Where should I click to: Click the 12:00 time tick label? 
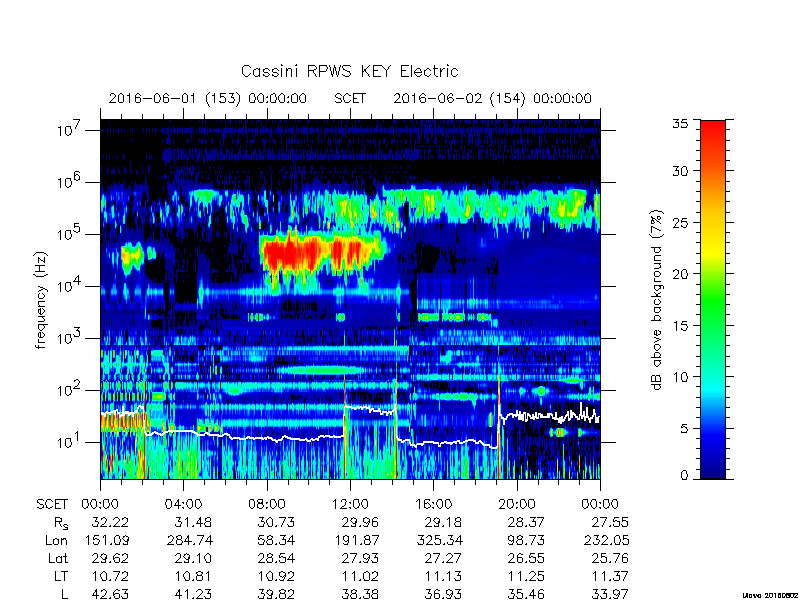tap(350, 505)
